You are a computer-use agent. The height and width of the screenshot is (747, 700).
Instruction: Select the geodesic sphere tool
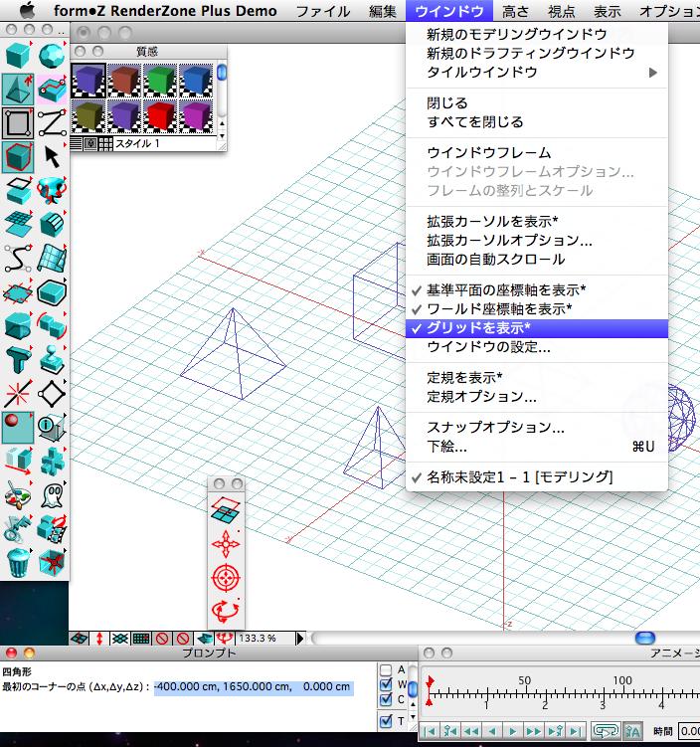click(x=52, y=56)
